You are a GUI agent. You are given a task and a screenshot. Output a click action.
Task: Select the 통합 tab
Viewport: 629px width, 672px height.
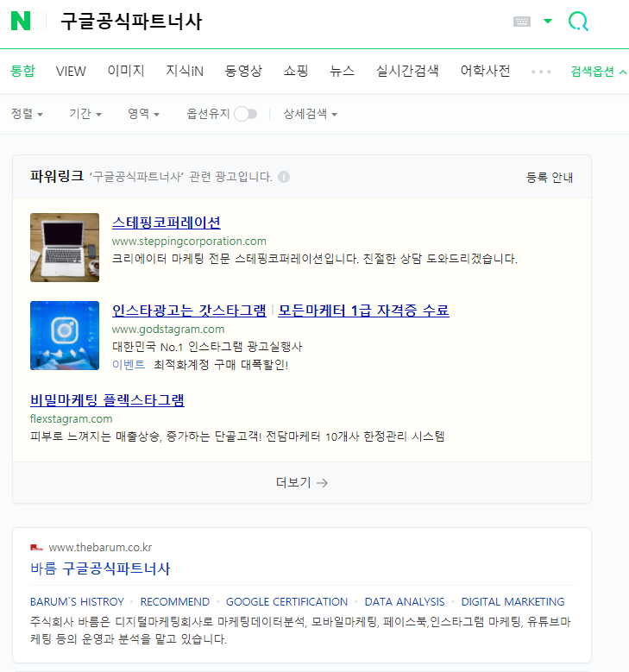22,71
